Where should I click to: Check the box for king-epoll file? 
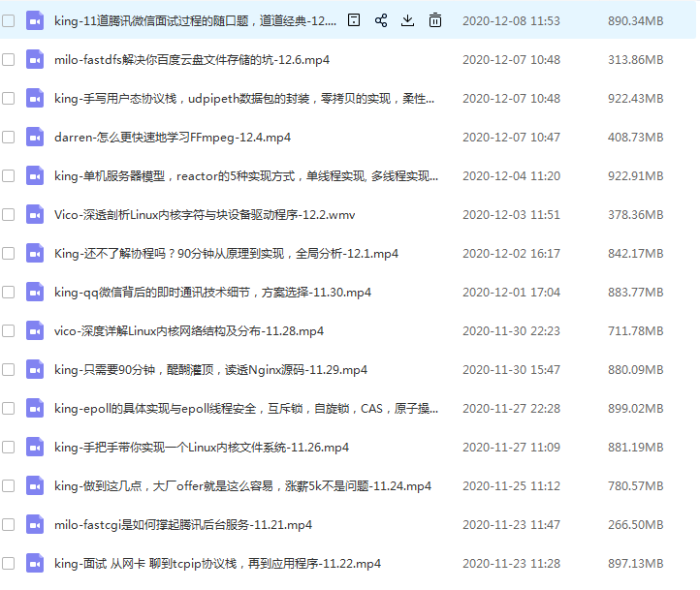(x=8, y=409)
